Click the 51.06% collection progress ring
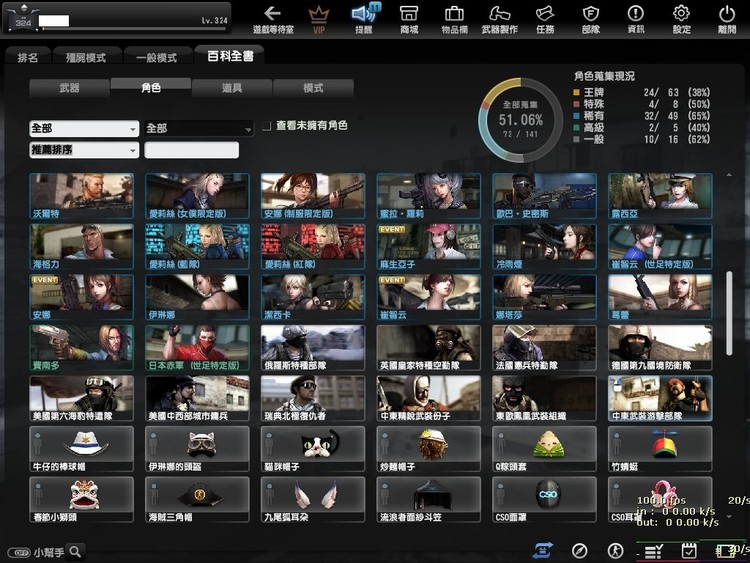The width and height of the screenshot is (750, 563). point(520,120)
